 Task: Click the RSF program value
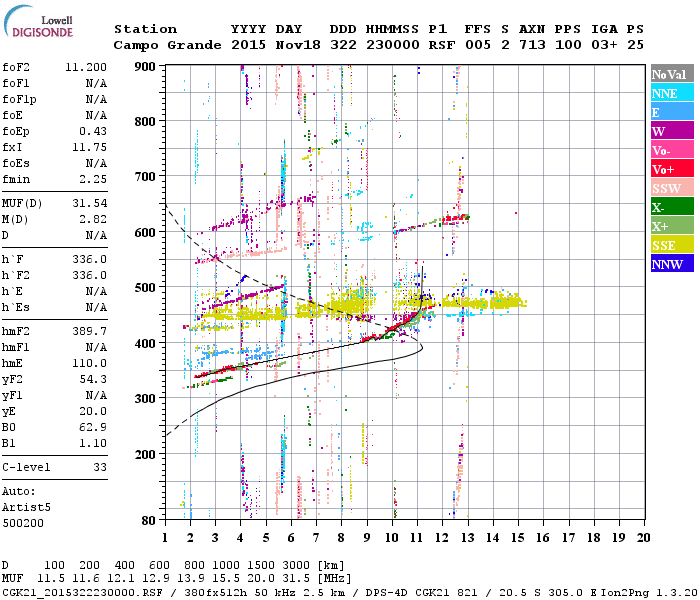tap(442, 45)
